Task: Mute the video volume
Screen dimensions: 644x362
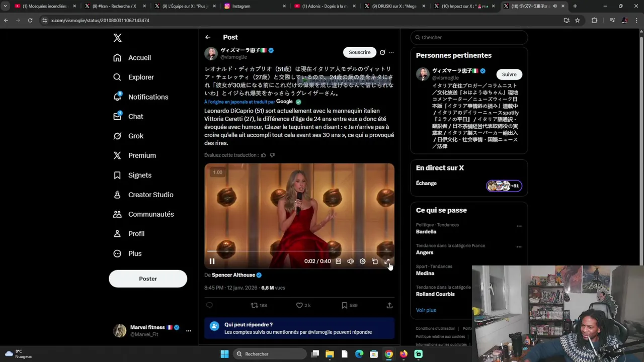Action: coord(351,261)
